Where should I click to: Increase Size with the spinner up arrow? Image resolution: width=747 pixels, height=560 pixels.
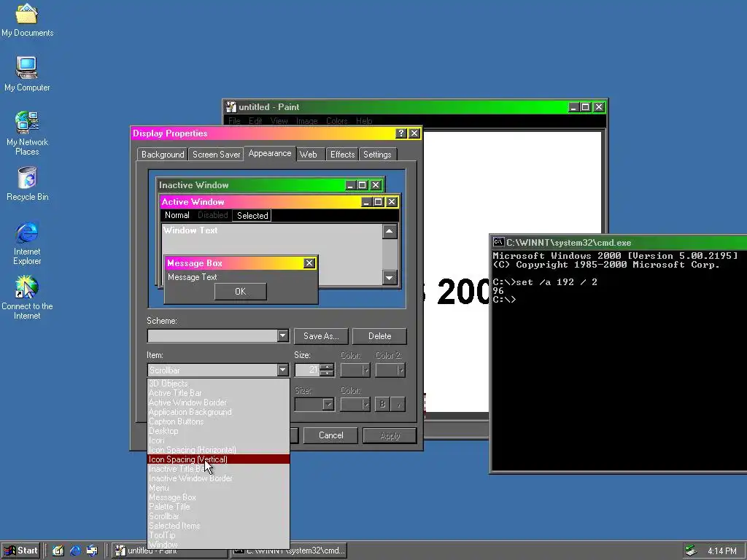click(x=327, y=367)
